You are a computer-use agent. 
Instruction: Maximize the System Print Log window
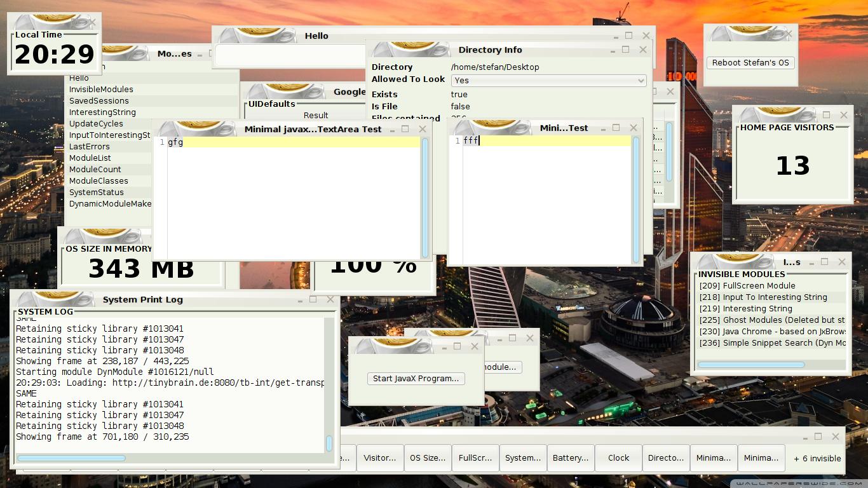point(313,299)
